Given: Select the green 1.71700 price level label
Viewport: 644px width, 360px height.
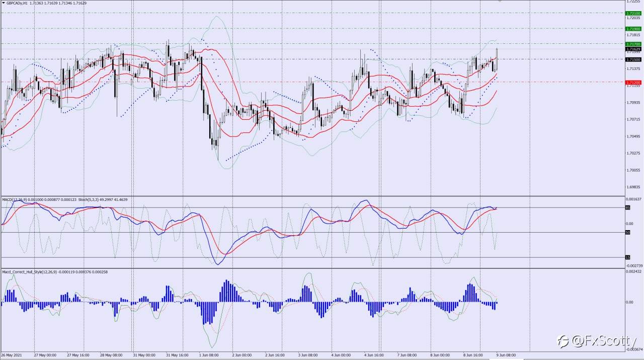Looking at the screenshot, I should pos(633,44).
